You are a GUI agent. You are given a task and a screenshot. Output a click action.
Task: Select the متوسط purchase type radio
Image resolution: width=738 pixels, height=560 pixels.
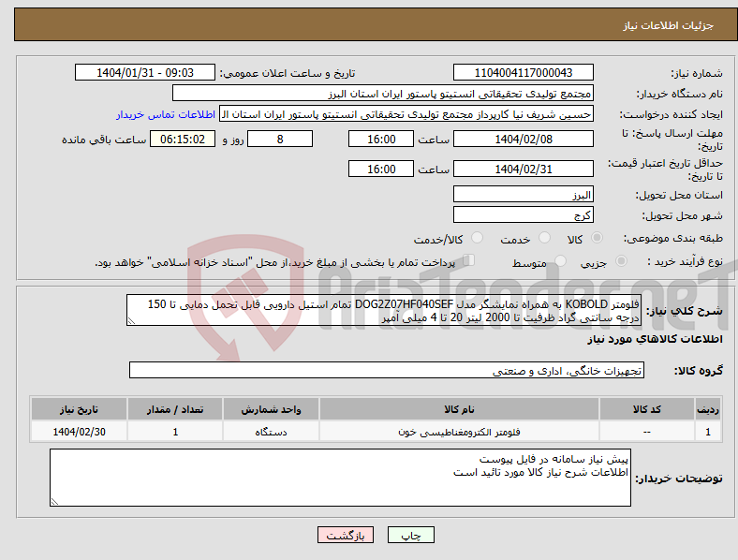pos(560,260)
